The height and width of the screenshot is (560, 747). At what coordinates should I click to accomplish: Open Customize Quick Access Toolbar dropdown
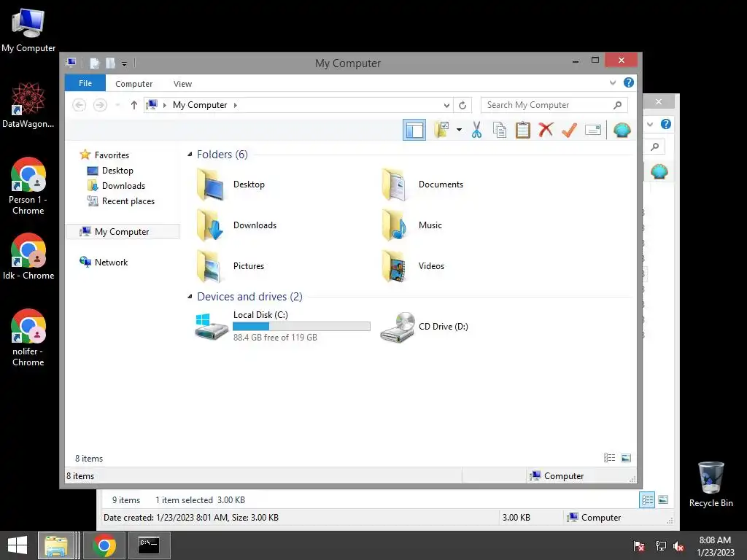coord(124,63)
